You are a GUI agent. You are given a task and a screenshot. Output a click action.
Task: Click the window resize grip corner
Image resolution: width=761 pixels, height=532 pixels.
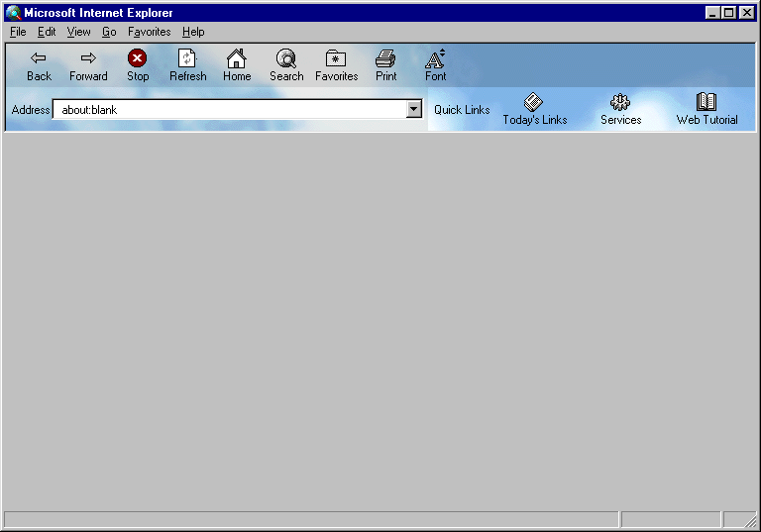pyautogui.click(x=750, y=520)
